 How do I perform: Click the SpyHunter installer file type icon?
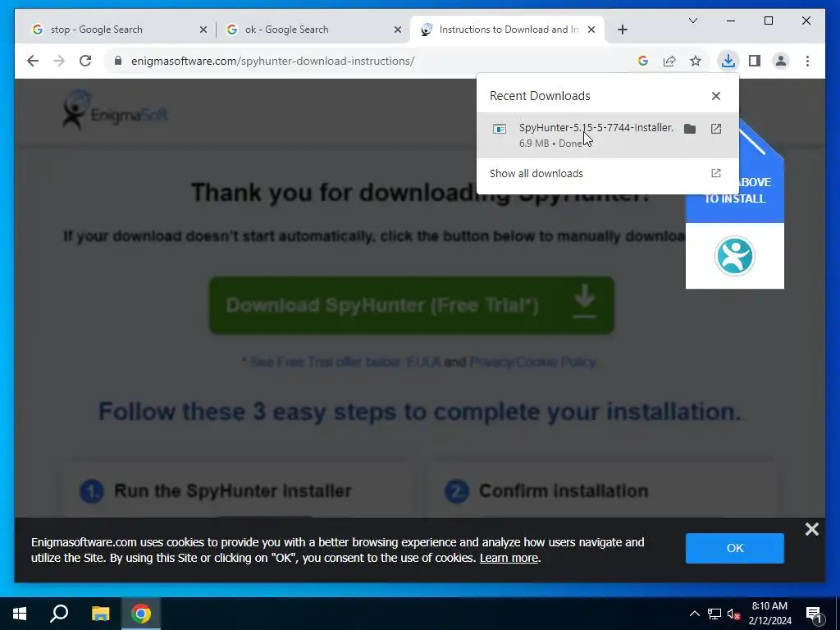point(500,129)
